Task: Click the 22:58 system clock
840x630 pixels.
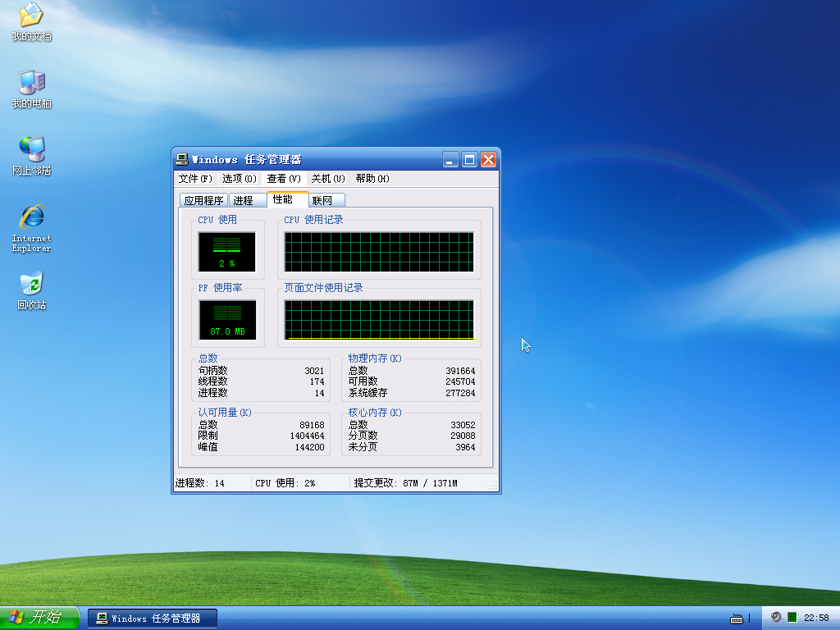Action: click(x=816, y=618)
